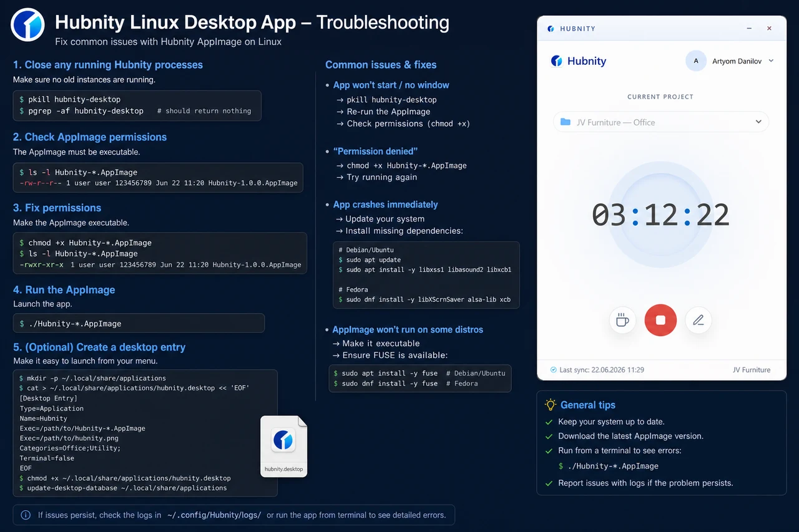
Task: Click 'AppImage won't run on some distros' heading
Action: pyautogui.click(x=408, y=329)
